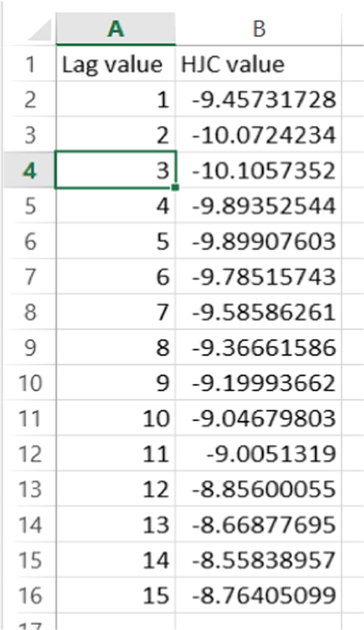Click the 'HJC value' header cell
Screen dimensions: 364x630
tap(259, 64)
